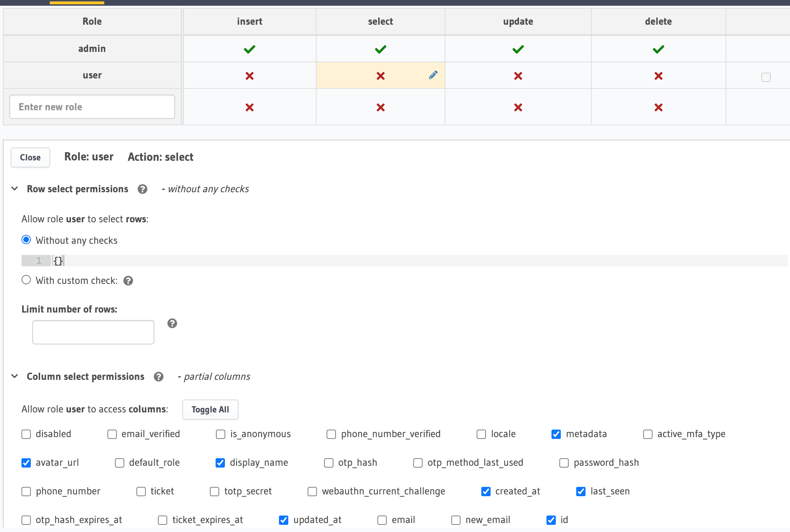Click the Limit number of rows input box
The height and width of the screenshot is (532, 790).
(93, 332)
